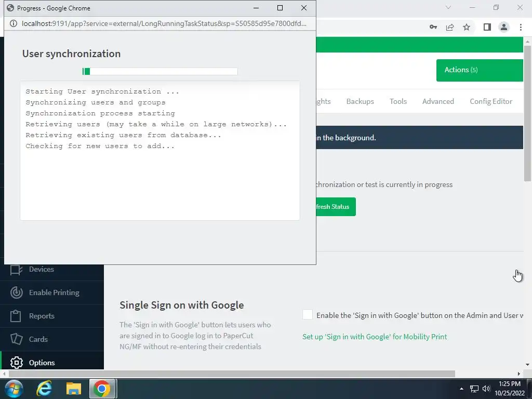The height and width of the screenshot is (399, 532).
Task: Click the Progress popup address bar URL
Action: [164, 23]
